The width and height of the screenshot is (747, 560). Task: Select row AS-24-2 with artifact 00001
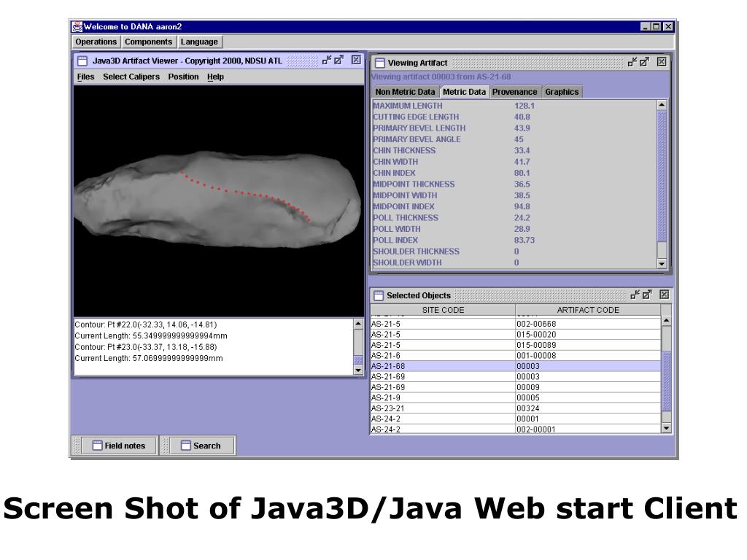tap(516, 419)
